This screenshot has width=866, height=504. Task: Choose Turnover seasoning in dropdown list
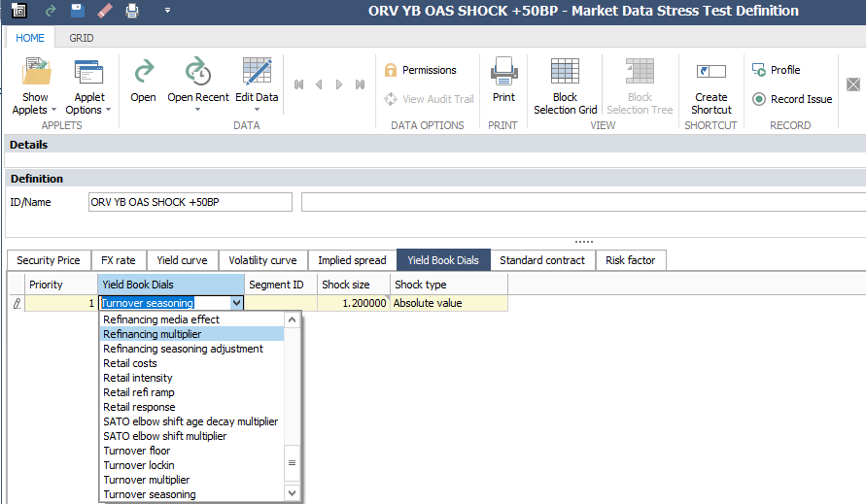[191, 494]
